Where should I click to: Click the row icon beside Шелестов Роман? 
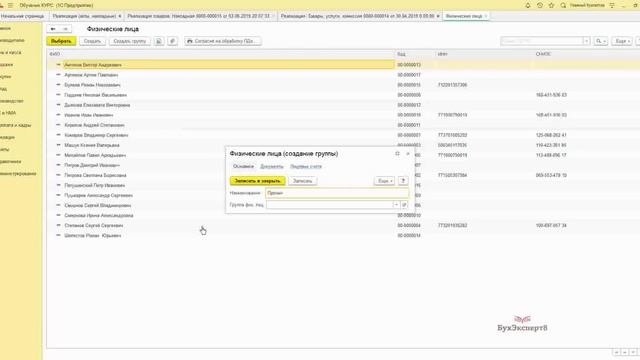pyautogui.click(x=58, y=236)
